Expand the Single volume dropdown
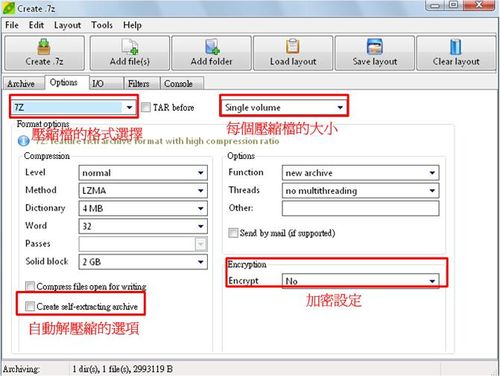The height and width of the screenshot is (376, 500). [x=284, y=107]
